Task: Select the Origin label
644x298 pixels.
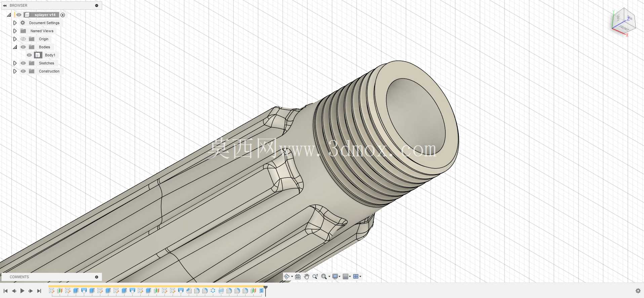Action: (x=44, y=39)
